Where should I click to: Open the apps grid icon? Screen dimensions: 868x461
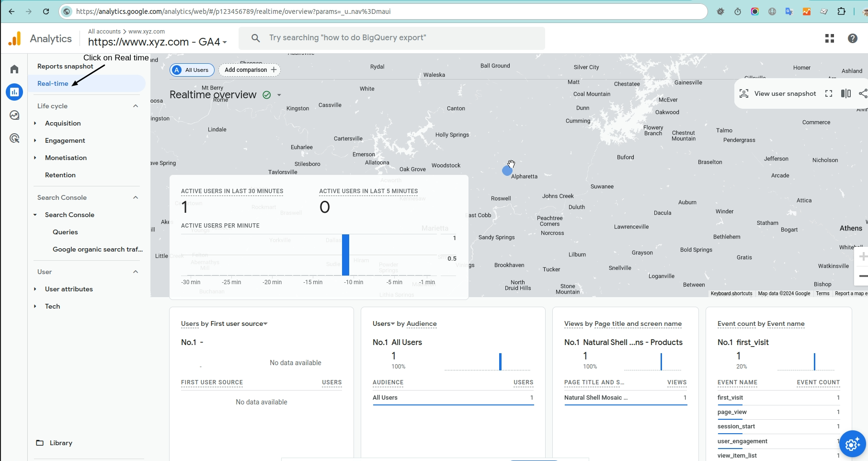[x=830, y=38]
